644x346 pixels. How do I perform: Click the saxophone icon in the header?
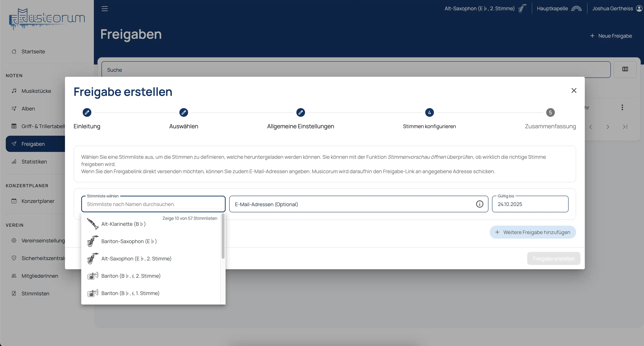click(522, 8)
